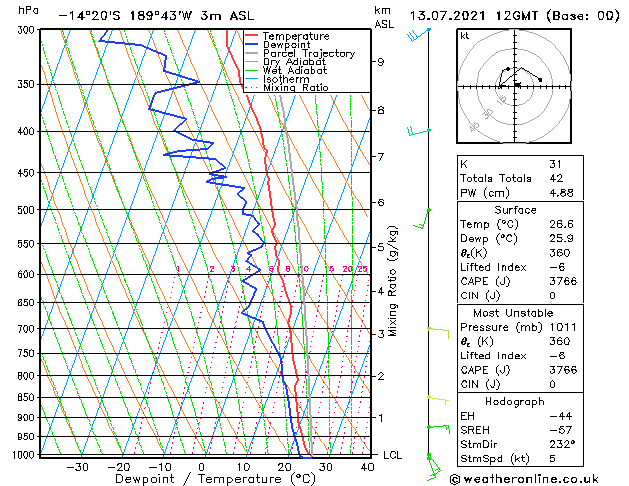Click the Totals Totals value 42
Viewport: 629px width, 486px height.
click(x=555, y=178)
